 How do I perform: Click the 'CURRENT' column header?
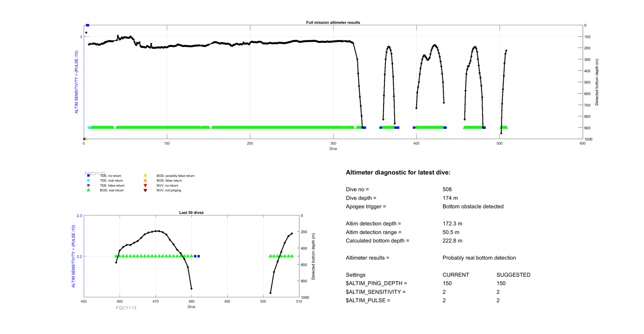pyautogui.click(x=456, y=275)
